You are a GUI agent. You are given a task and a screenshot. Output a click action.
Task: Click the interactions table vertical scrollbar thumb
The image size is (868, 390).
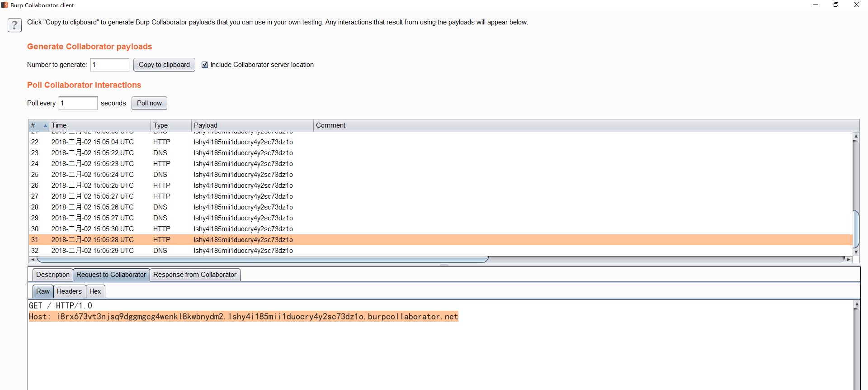click(x=856, y=229)
